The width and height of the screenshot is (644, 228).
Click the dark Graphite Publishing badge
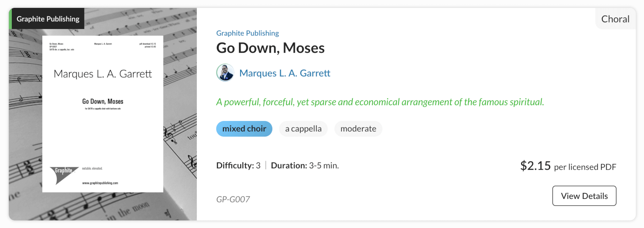pos(48,19)
